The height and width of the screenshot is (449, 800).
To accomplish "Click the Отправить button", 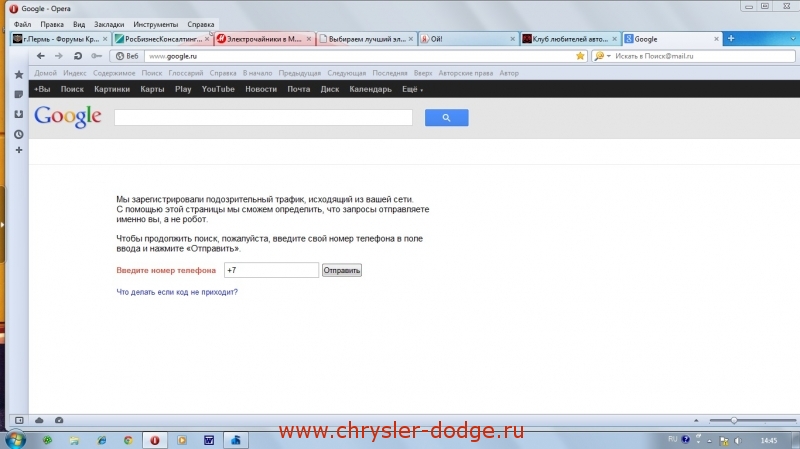I will (x=342, y=270).
